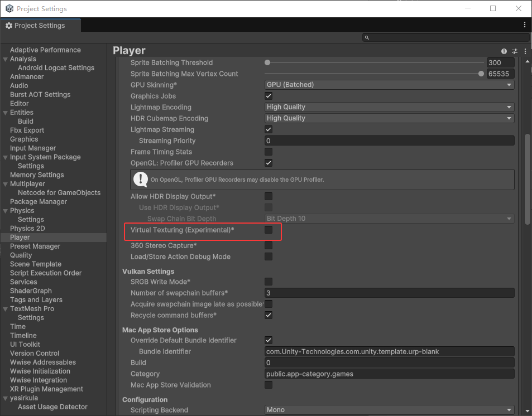The image size is (532, 416).
Task: Click the Sprite Batching Threshold slider handle
Action: (267, 62)
